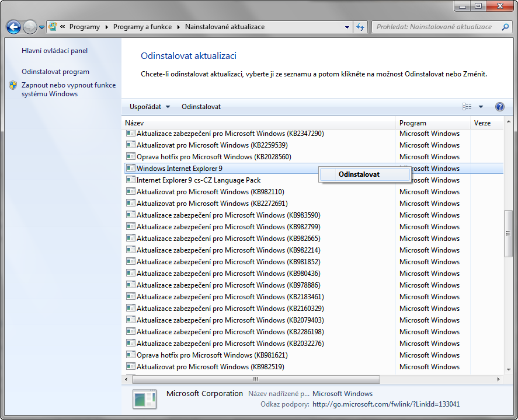Select the KB2286198 security update
Viewport: 518px width, 420px height.
pyautogui.click(x=314, y=332)
